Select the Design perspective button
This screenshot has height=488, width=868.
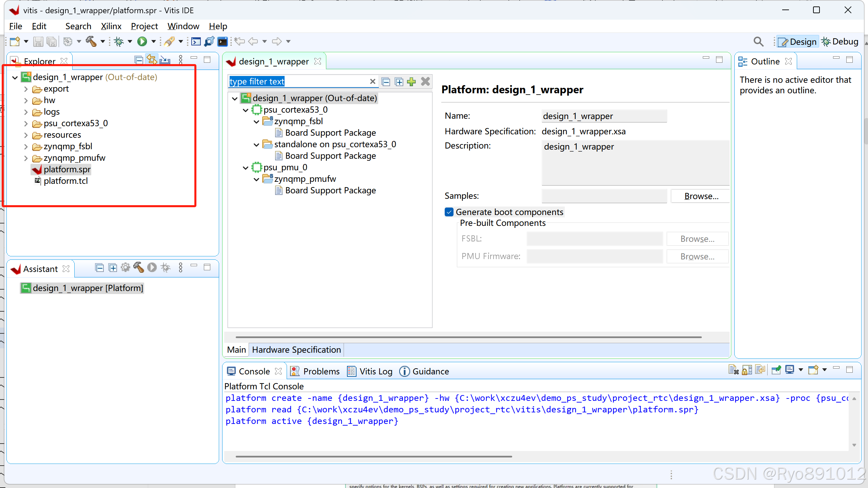(x=797, y=42)
